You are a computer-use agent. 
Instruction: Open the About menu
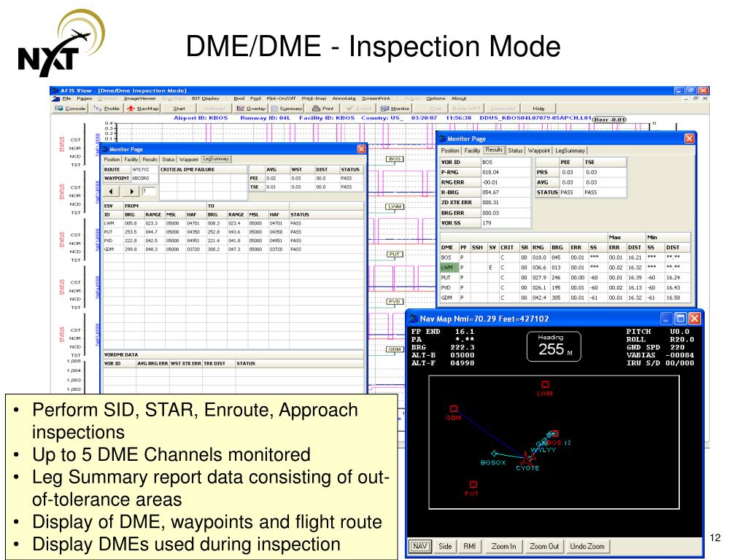coord(459,98)
